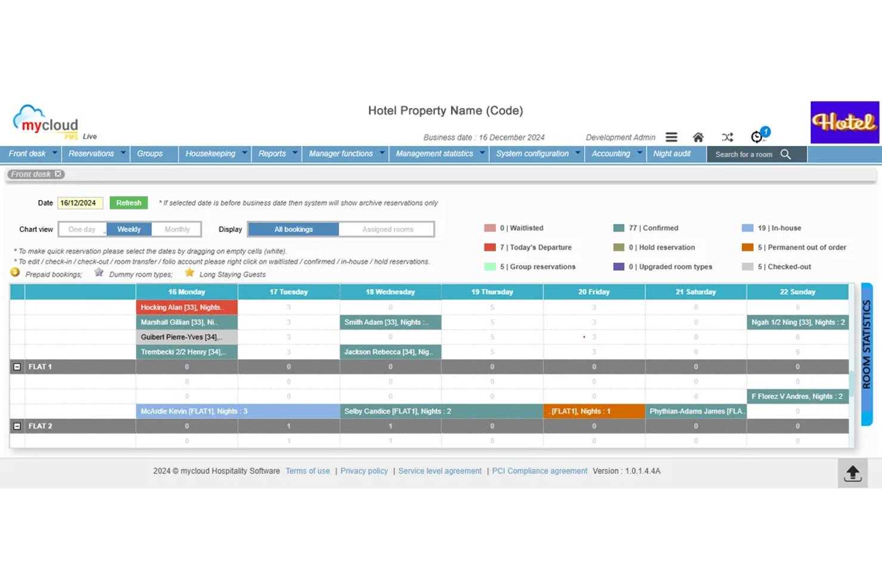Open the Manager functions menu
The height and width of the screenshot is (588, 882).
click(x=345, y=154)
